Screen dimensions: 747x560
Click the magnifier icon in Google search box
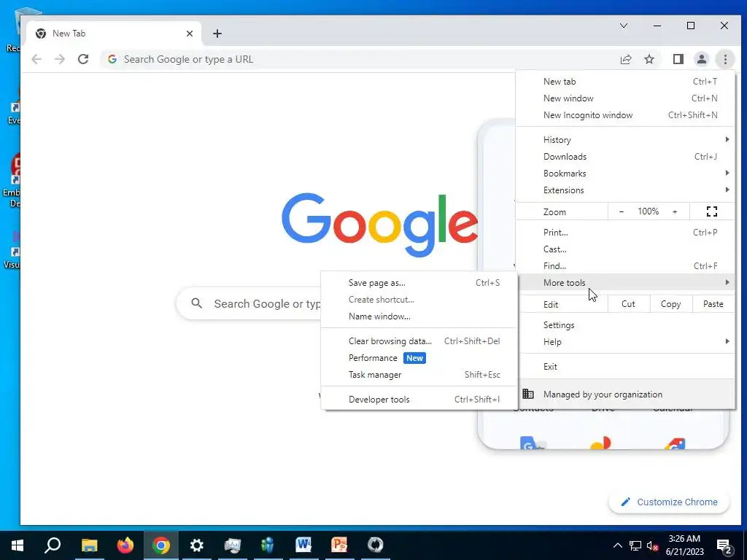tap(197, 303)
